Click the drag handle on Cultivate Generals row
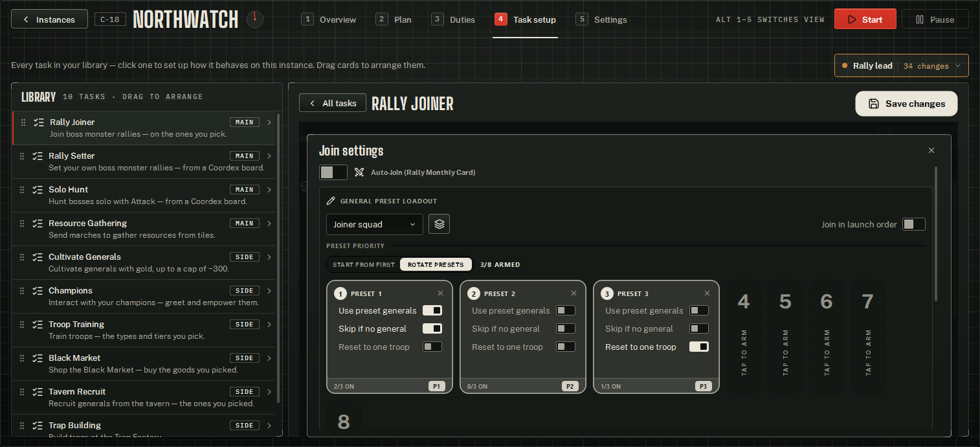 pos(23,257)
